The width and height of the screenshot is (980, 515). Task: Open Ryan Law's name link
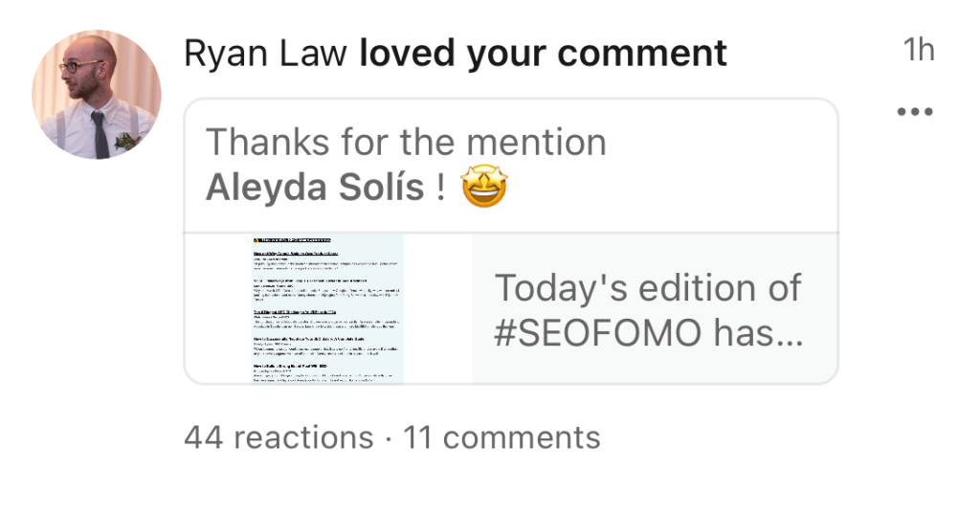coord(267,54)
